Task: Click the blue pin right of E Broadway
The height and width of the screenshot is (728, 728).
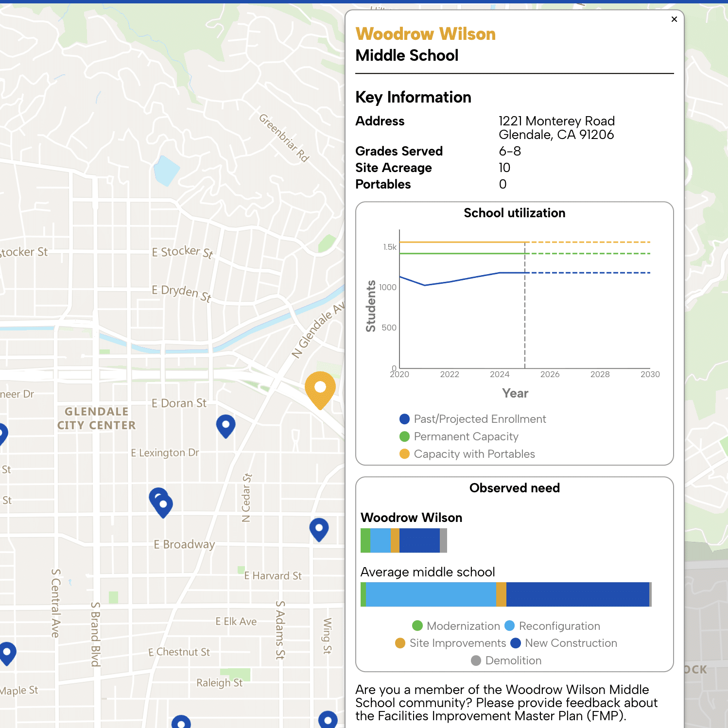Action: [x=319, y=529]
